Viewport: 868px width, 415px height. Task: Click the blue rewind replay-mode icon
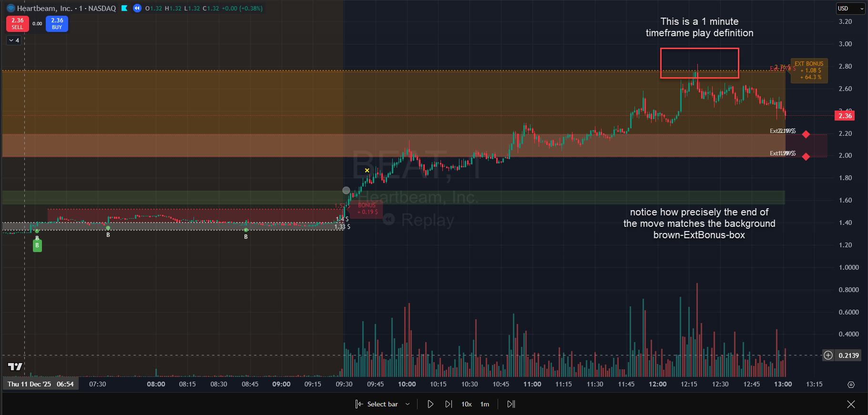click(x=137, y=8)
